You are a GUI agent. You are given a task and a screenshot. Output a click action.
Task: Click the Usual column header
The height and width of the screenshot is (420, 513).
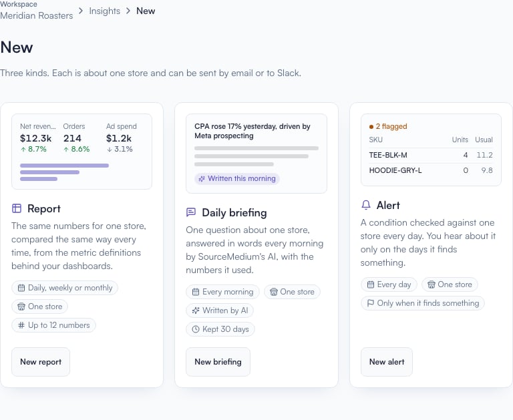[484, 140]
